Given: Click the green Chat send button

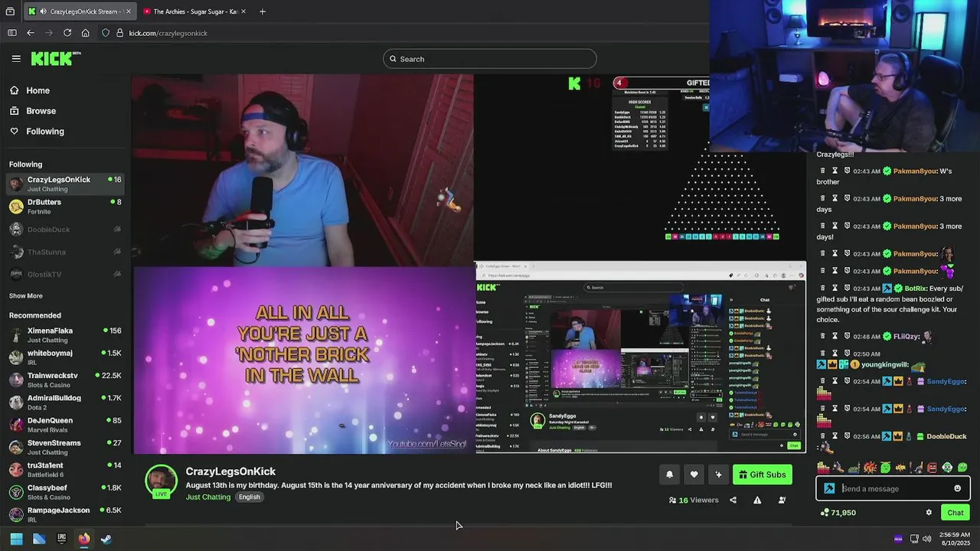Looking at the screenshot, I should click(955, 513).
